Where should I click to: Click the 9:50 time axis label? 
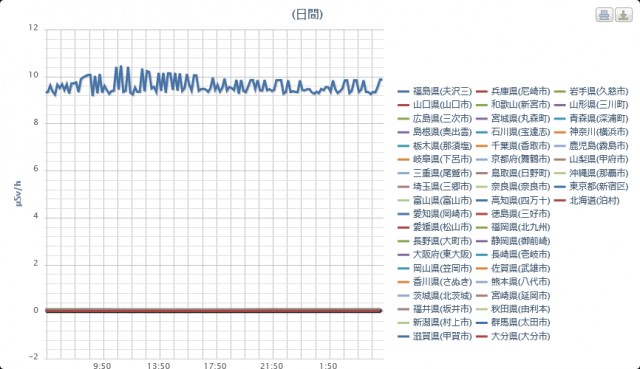click(102, 366)
